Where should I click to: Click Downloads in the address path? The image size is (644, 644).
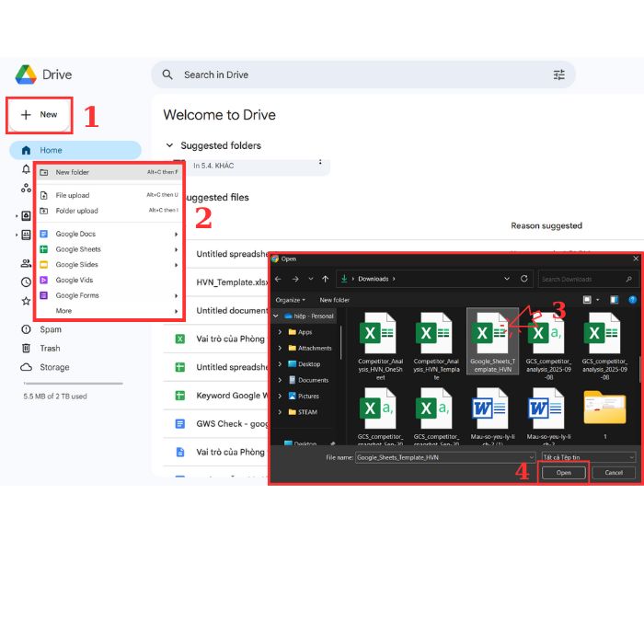coord(373,279)
